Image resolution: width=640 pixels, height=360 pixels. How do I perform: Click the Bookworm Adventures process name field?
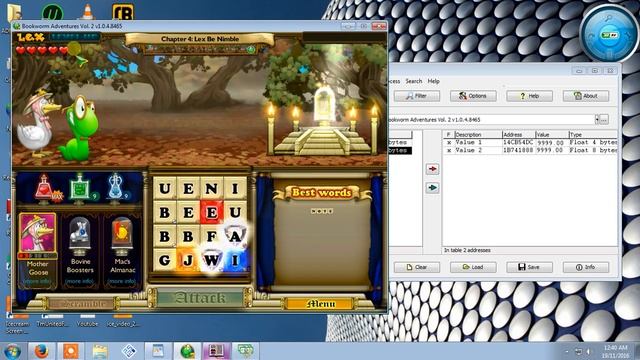click(x=491, y=120)
